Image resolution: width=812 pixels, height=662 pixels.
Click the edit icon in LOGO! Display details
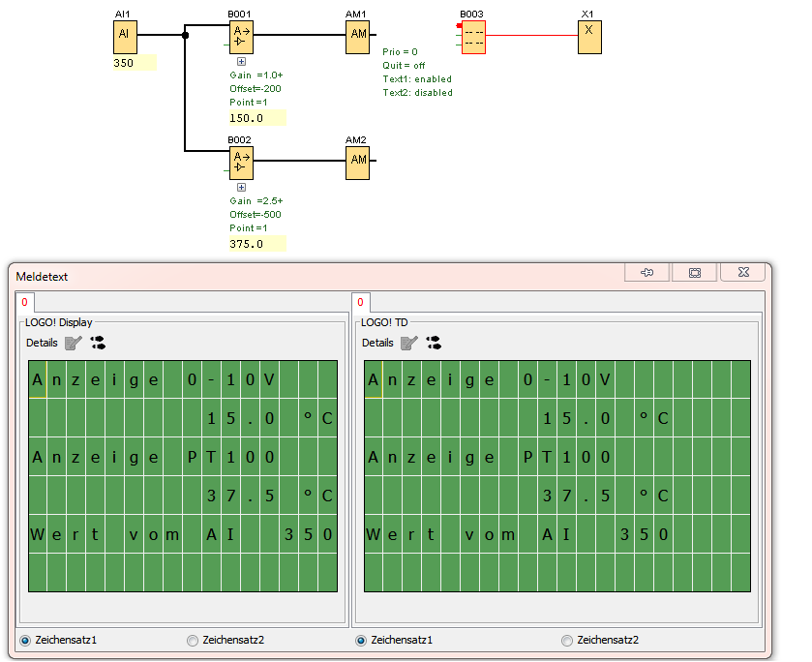(74, 343)
